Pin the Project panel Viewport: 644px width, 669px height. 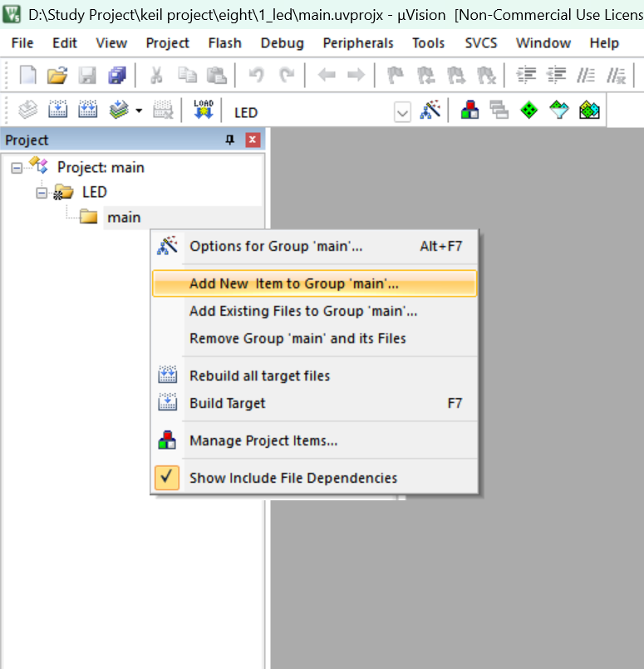[230, 140]
